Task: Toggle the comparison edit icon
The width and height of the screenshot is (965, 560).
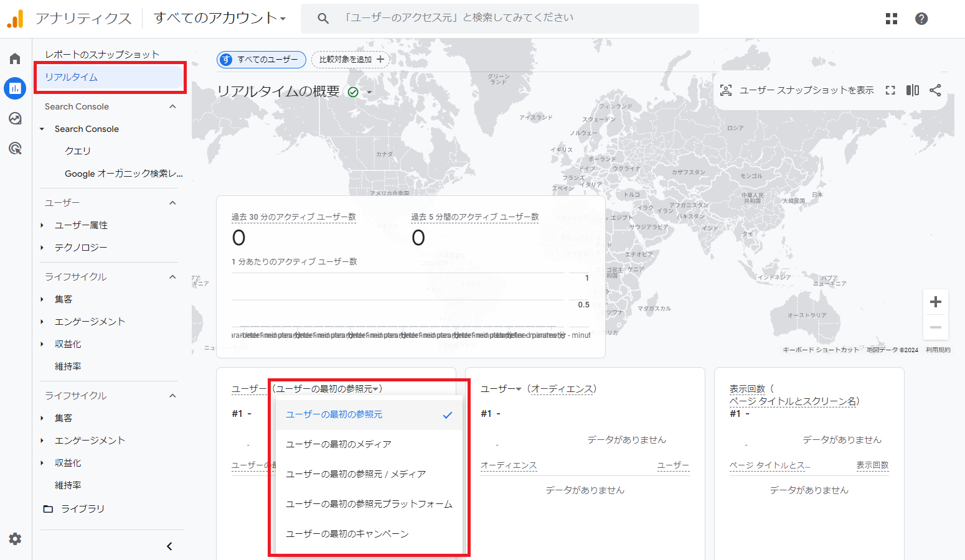Action: point(913,90)
